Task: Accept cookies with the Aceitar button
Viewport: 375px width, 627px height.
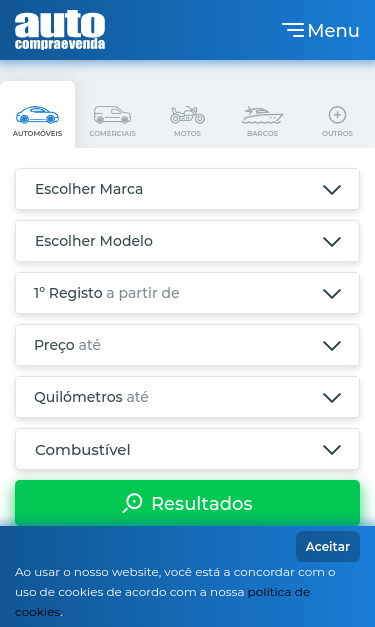Action: pyautogui.click(x=328, y=547)
